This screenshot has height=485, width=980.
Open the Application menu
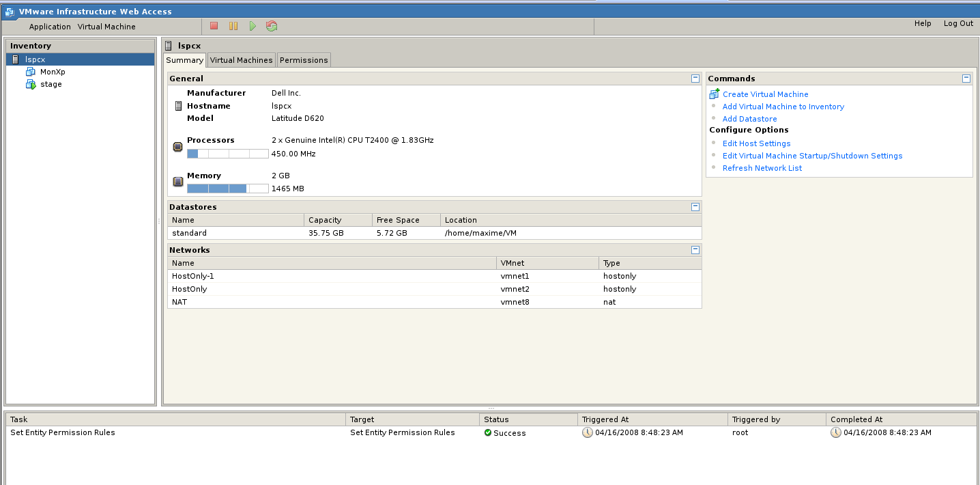click(x=50, y=27)
